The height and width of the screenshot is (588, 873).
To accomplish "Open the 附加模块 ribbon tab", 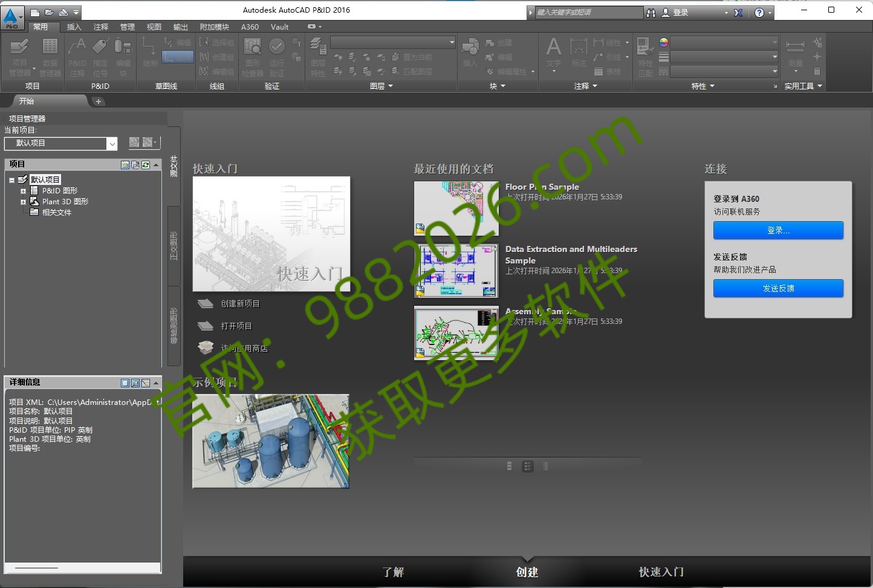I will (215, 27).
